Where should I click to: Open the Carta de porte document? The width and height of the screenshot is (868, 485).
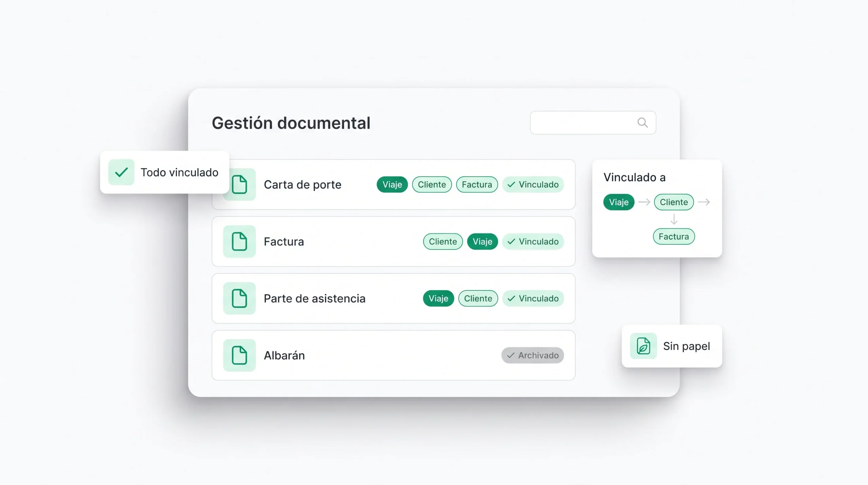tap(393, 184)
